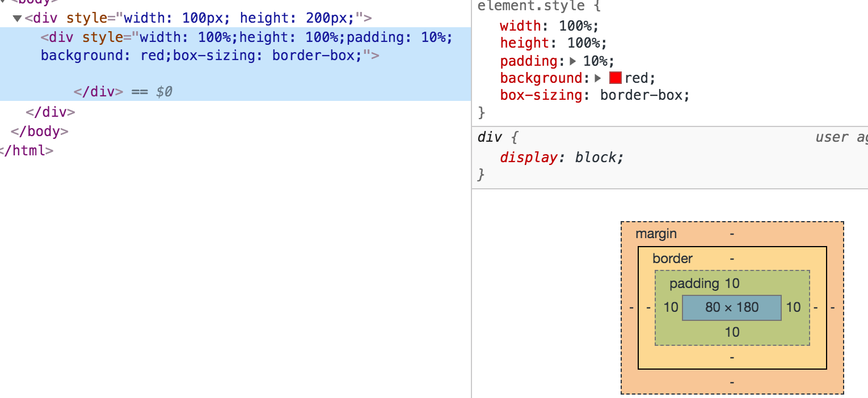Image resolution: width=868 pixels, height=398 pixels.
Task: Click the display: block declaration
Action: pos(562,158)
